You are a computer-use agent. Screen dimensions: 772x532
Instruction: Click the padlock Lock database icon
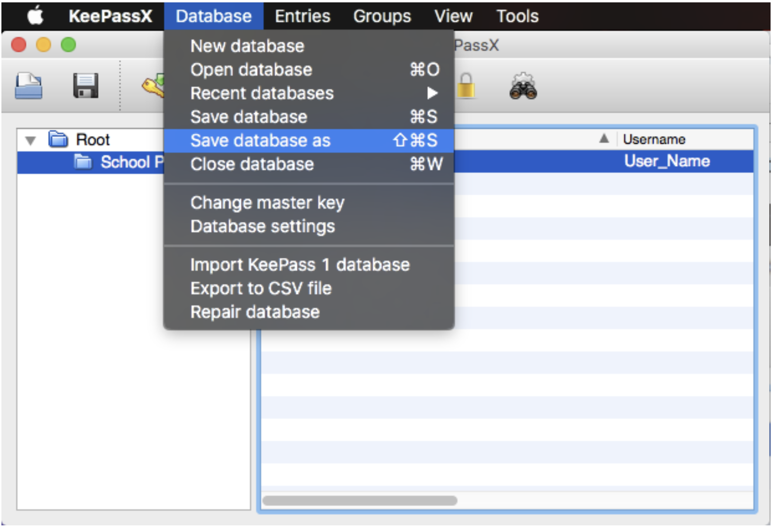pos(466,86)
